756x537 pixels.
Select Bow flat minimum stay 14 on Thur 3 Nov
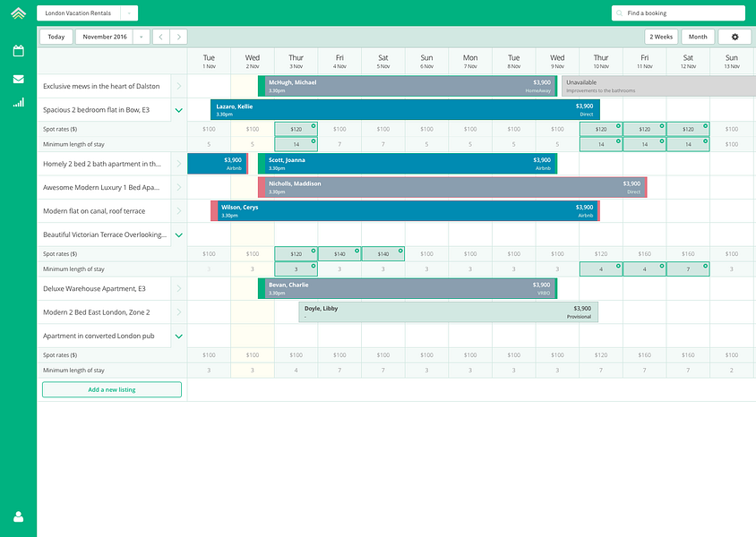[x=296, y=144]
